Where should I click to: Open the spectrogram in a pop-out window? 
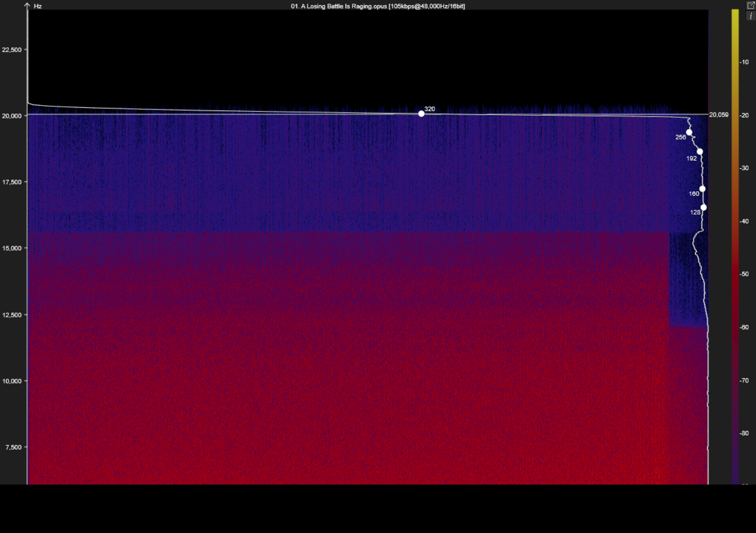[x=751, y=5]
